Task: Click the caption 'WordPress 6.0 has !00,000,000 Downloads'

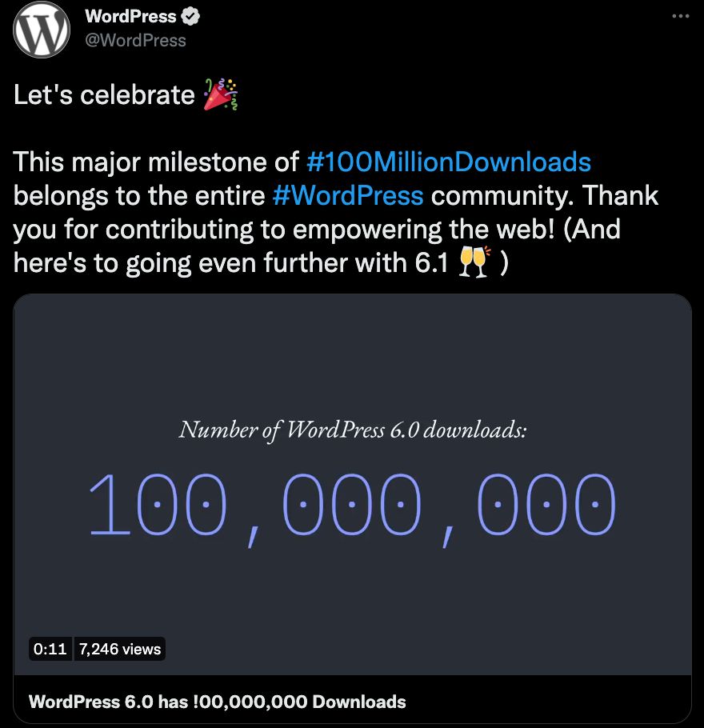Action: coord(217,702)
